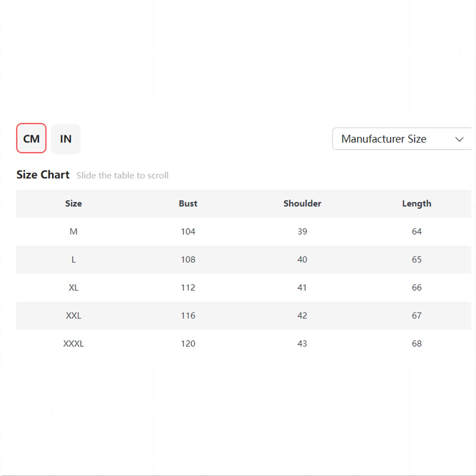Select the XL size row
The image size is (476, 476).
coord(243,287)
